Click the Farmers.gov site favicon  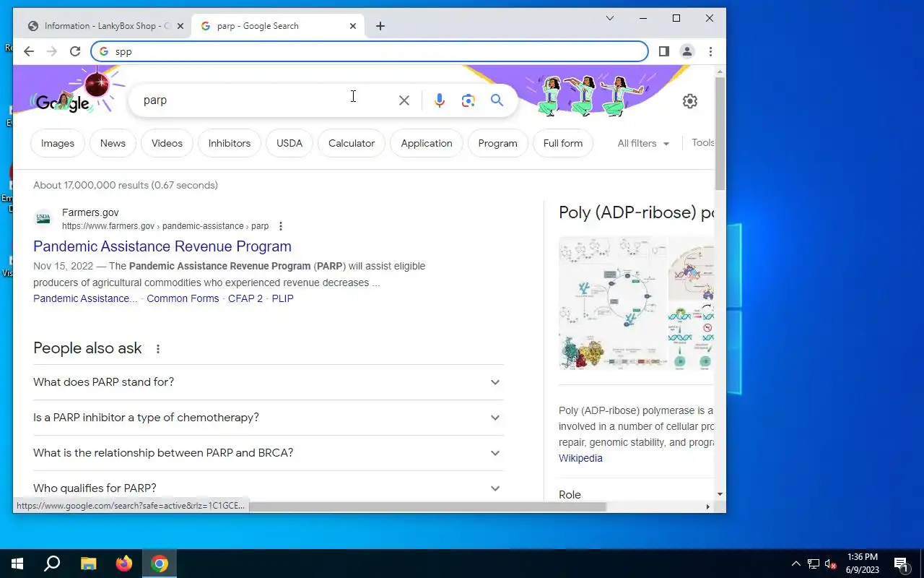pos(43,218)
